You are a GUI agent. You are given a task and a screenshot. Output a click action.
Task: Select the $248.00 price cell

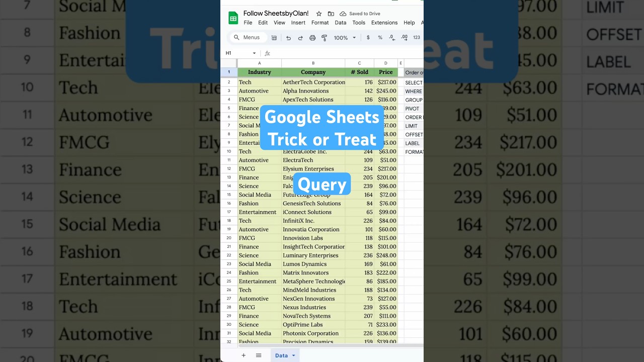[386, 255]
